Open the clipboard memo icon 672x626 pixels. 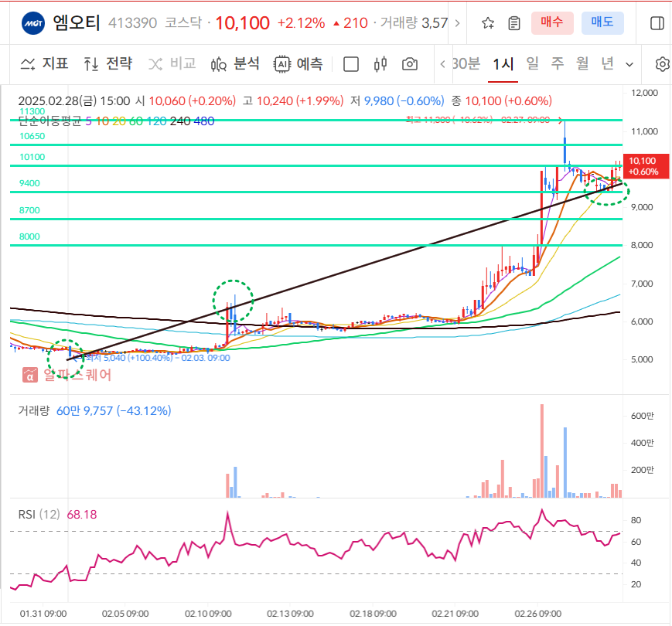[513, 23]
